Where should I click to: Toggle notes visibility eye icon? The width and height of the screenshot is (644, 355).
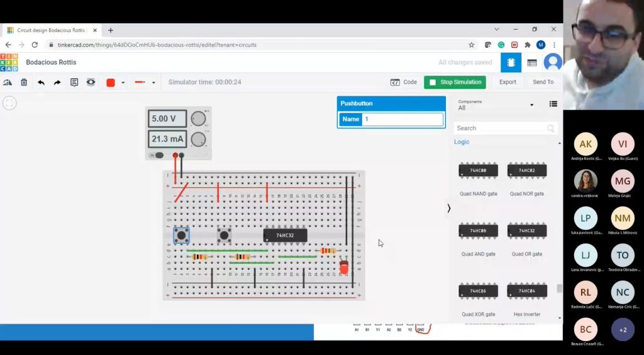(x=91, y=82)
